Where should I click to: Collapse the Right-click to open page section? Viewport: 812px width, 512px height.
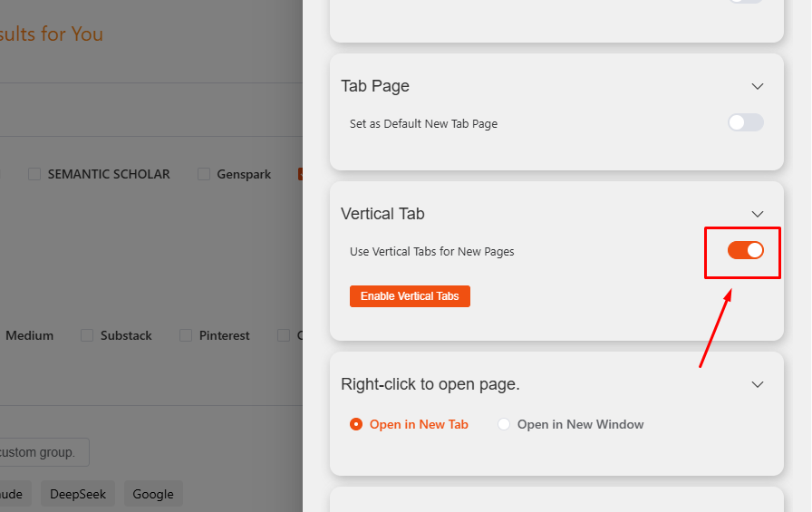pyautogui.click(x=757, y=384)
